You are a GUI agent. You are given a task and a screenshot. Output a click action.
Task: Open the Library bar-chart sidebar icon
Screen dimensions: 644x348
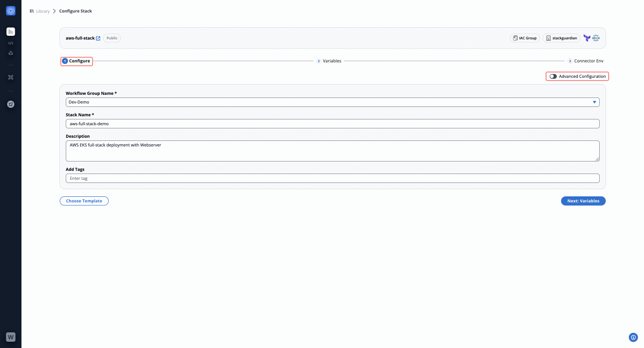[x=11, y=32]
